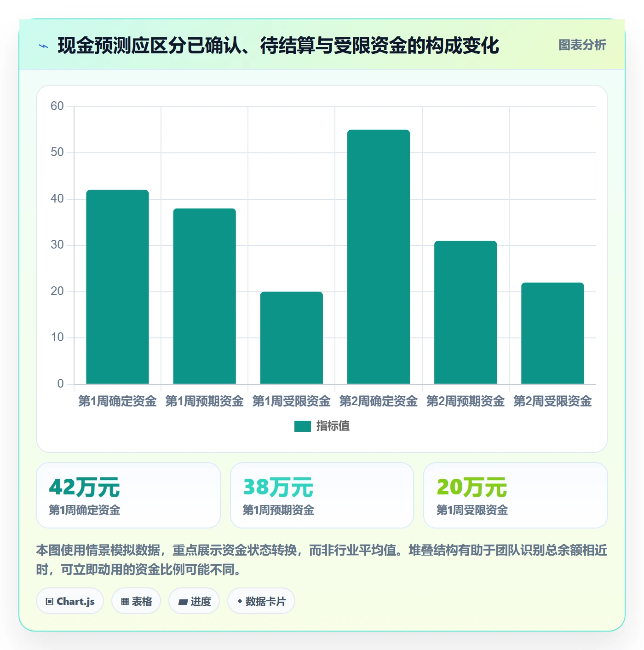Click the 0 y-axis tick label
The width and height of the screenshot is (644, 650).
61,384
